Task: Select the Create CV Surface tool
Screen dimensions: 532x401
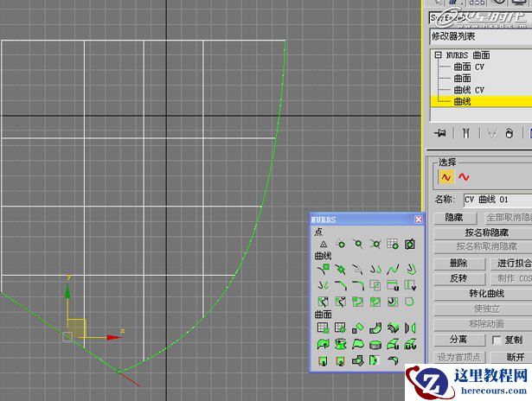Action: (x=324, y=328)
